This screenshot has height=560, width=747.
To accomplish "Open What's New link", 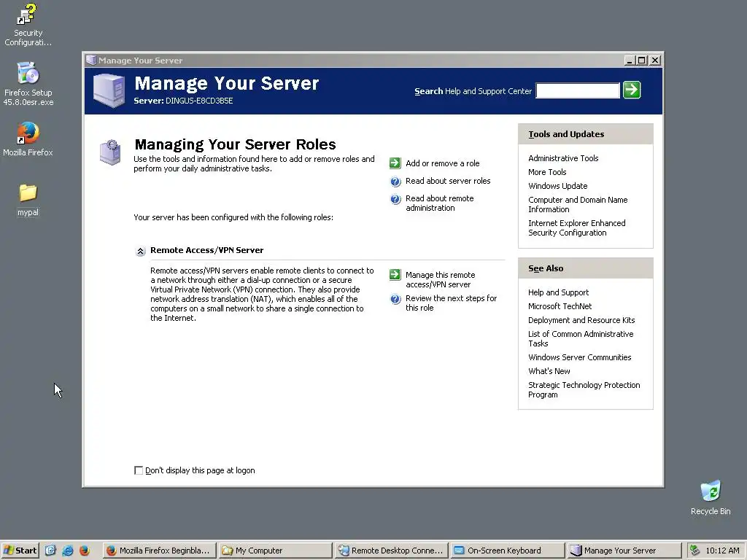I will 549,371.
